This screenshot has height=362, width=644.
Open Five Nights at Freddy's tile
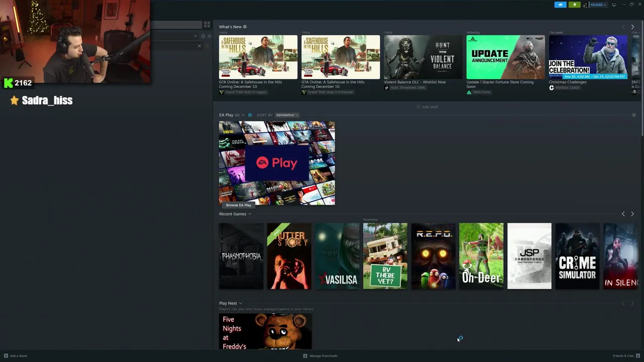coord(265,331)
